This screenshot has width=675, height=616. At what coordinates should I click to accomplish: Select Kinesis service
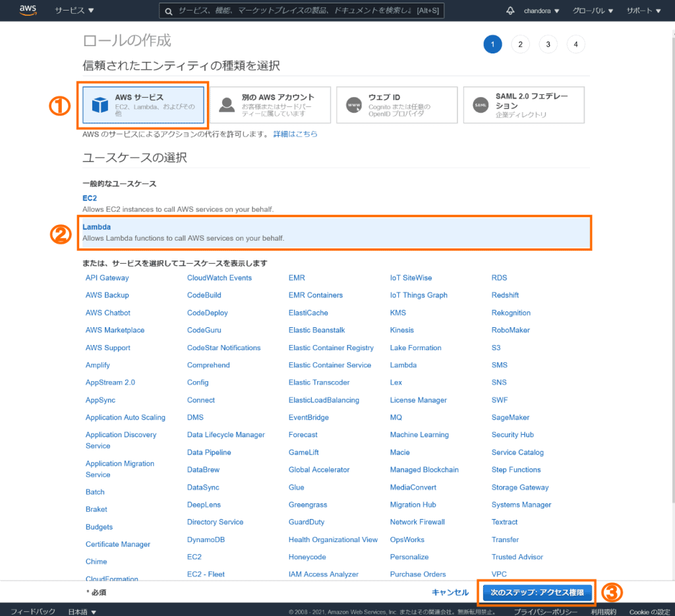click(401, 330)
